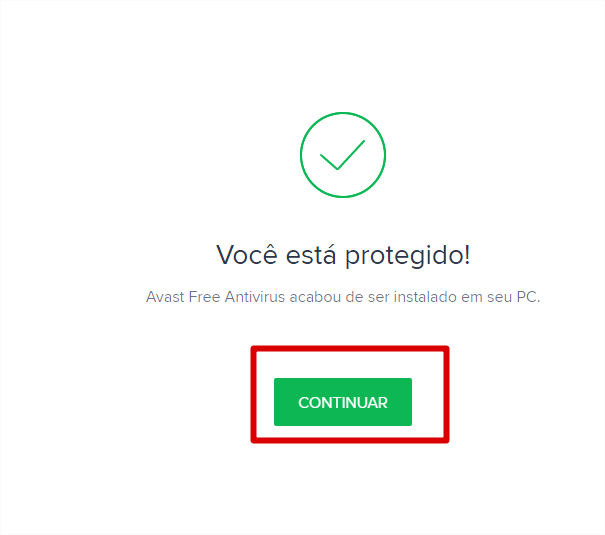Click the button inside the red highlight box
This screenshot has width=605, height=535.
click(343, 402)
